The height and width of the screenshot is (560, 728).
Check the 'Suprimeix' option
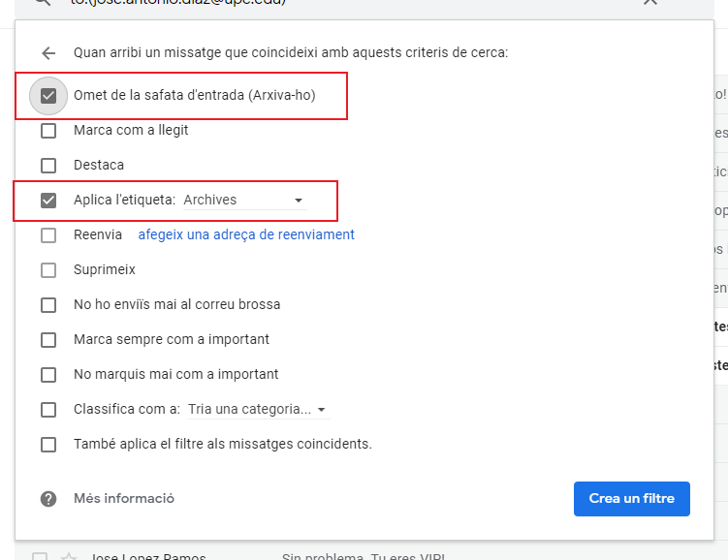[48, 270]
